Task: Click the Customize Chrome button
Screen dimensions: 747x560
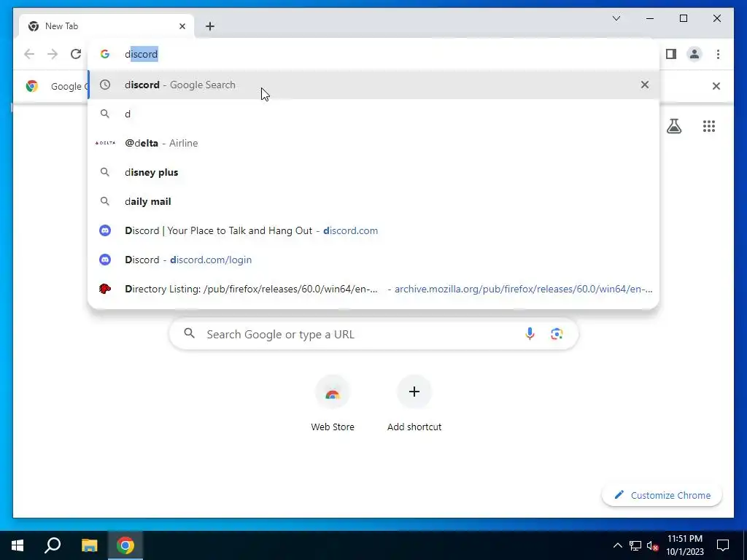Action: pyautogui.click(x=662, y=495)
